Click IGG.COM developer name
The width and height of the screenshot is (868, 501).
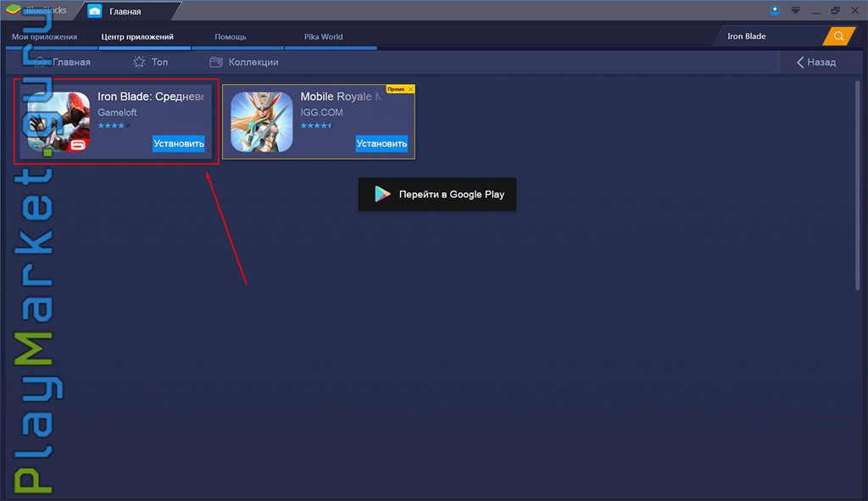[x=321, y=113]
